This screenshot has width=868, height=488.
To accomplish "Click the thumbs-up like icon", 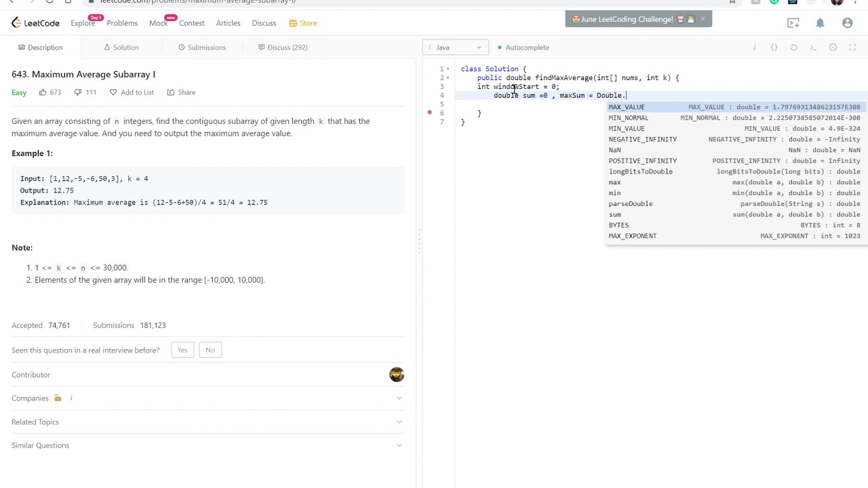I will [x=43, y=92].
